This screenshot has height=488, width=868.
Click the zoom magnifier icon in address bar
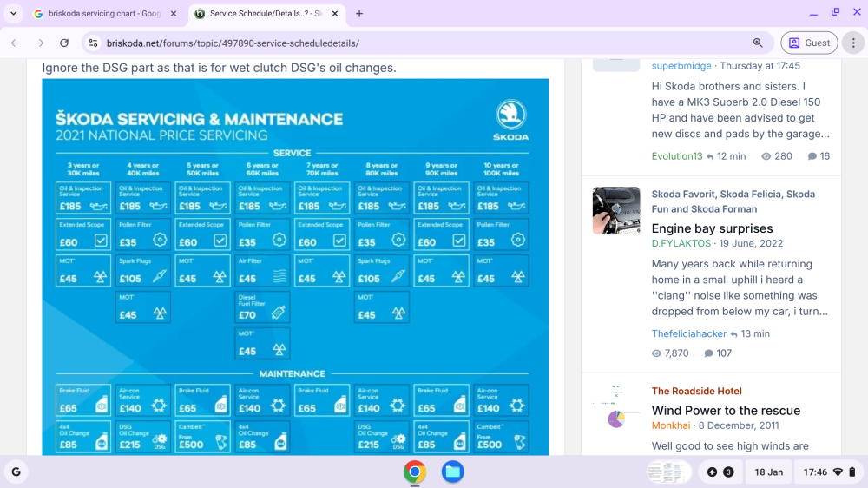[x=758, y=43]
